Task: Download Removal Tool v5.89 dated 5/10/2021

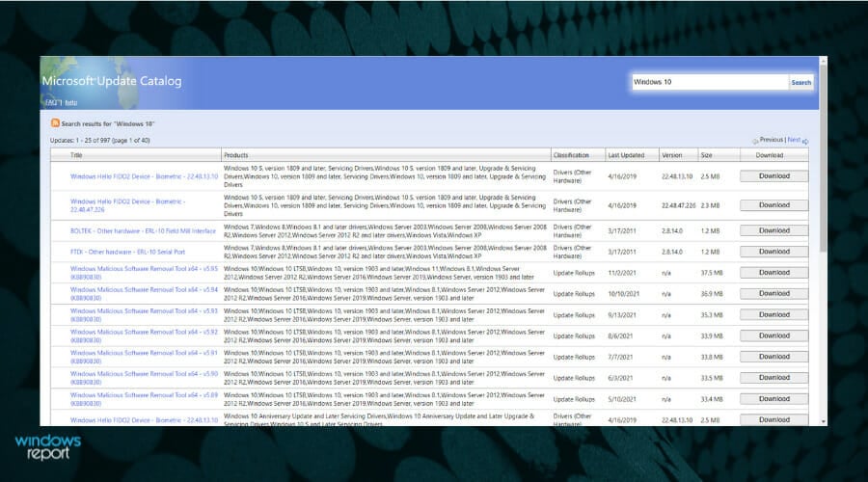Action: [773, 399]
